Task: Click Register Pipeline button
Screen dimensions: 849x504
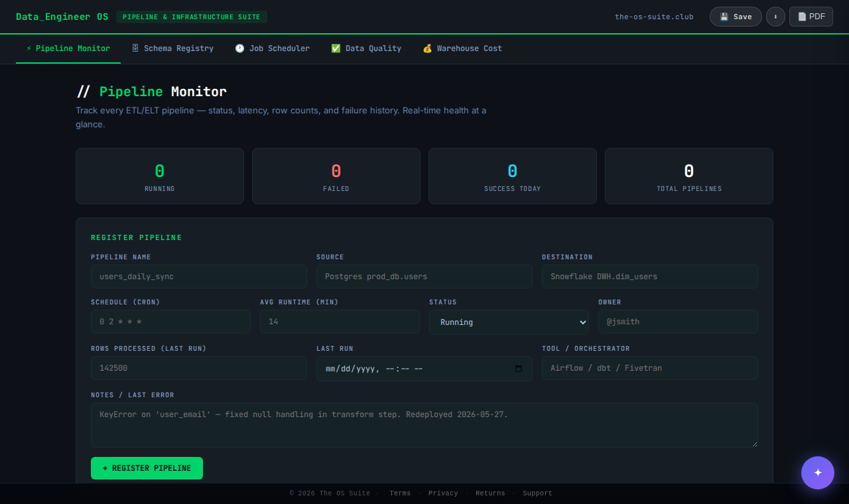Action: [147, 468]
